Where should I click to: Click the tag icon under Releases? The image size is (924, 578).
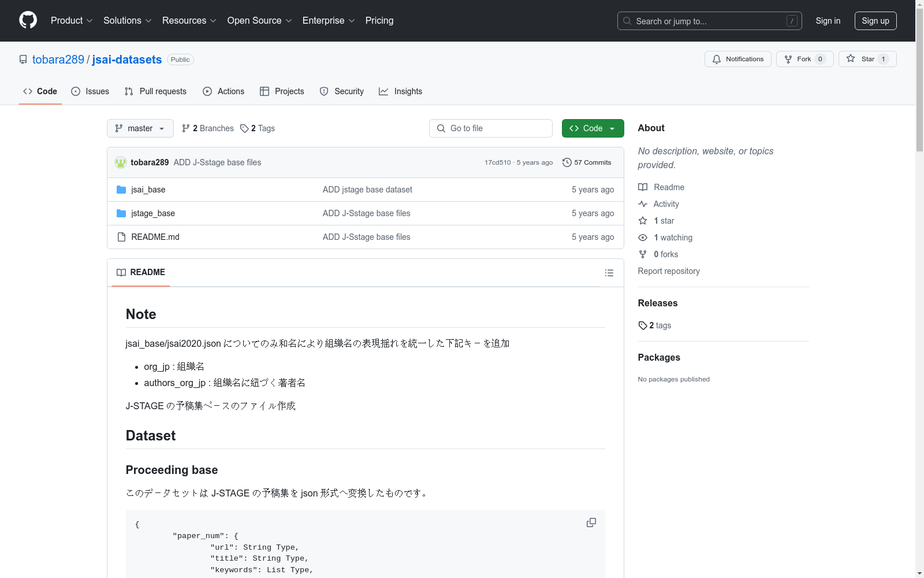(643, 325)
